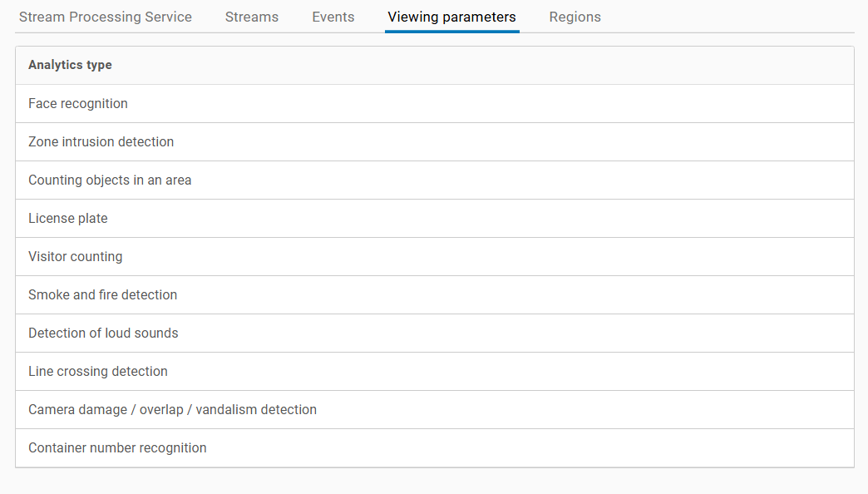Click the Smoke and fire detection entry

[x=103, y=295]
